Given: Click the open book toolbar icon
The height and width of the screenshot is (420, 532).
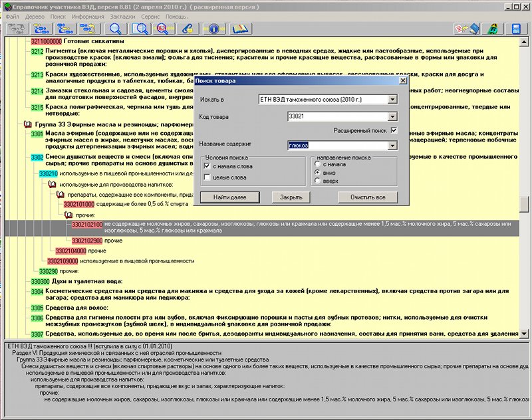Looking at the screenshot, I should point(241,29).
